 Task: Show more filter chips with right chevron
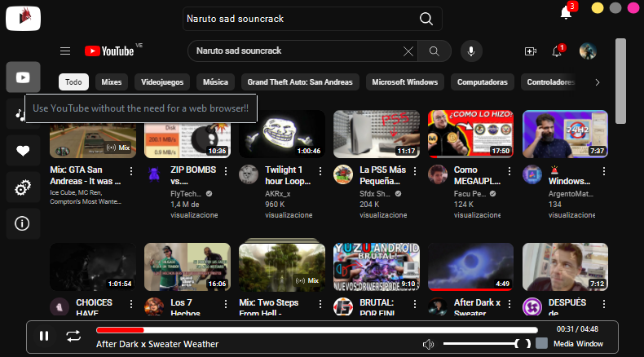click(598, 82)
